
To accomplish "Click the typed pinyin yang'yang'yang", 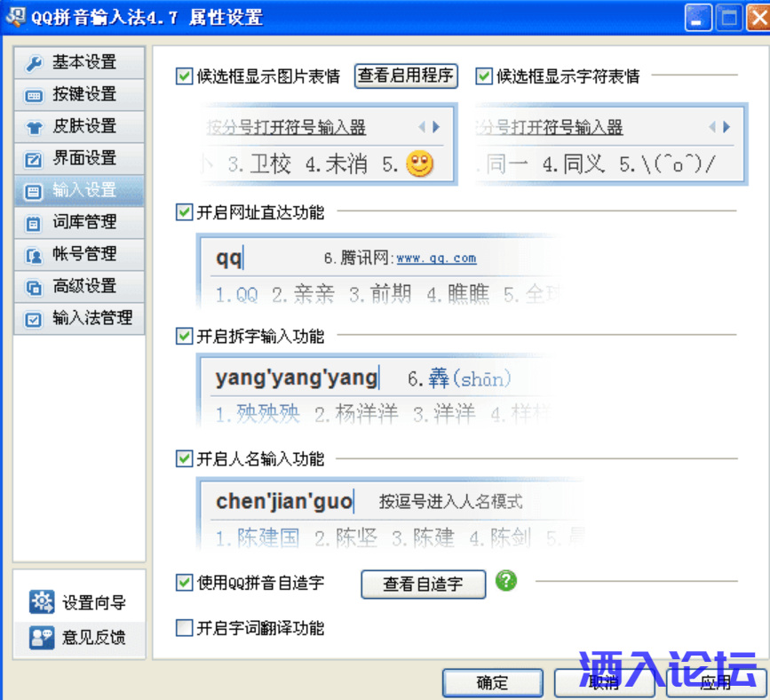I will pos(297,378).
